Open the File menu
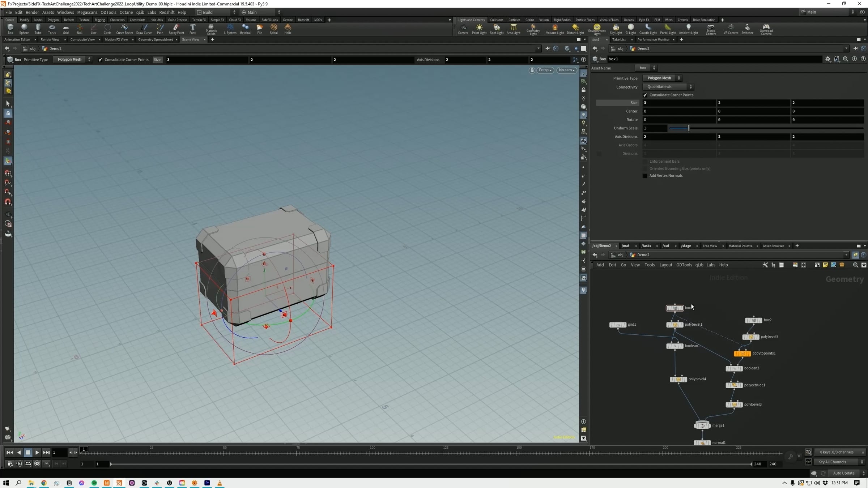The image size is (868, 488). [x=9, y=12]
